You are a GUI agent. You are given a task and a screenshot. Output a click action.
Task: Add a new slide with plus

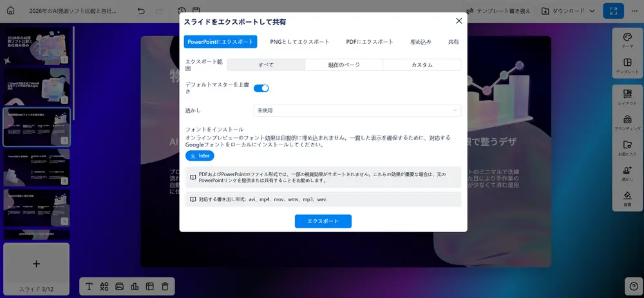click(x=37, y=264)
